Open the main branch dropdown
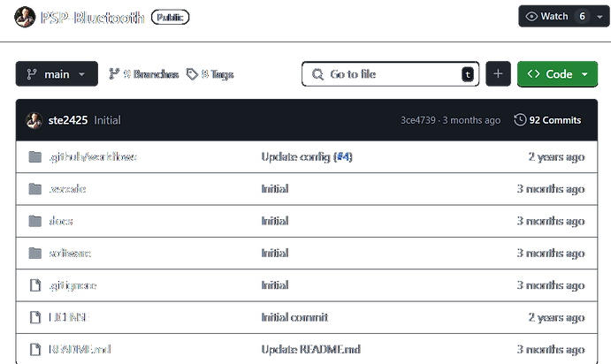The width and height of the screenshot is (611, 364). [x=56, y=74]
